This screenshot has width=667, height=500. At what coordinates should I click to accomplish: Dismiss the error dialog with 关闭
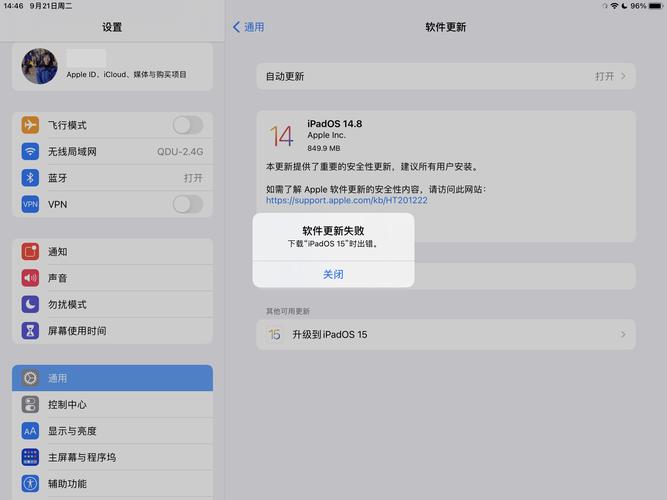(333, 274)
